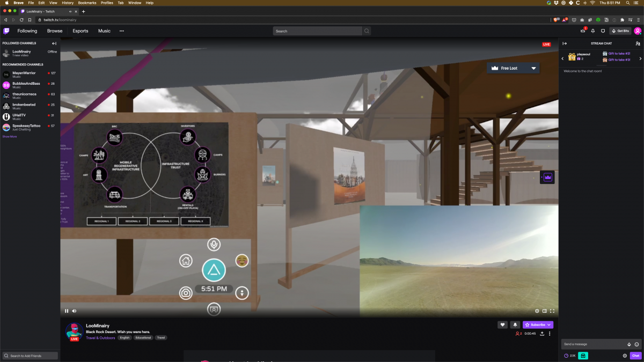644x362 pixels.
Task: Open the Subscribe dropdown button
Action: click(538, 324)
